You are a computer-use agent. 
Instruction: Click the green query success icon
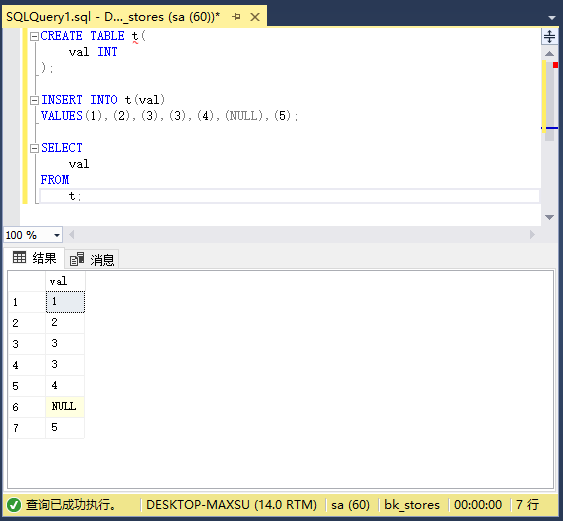point(14,505)
